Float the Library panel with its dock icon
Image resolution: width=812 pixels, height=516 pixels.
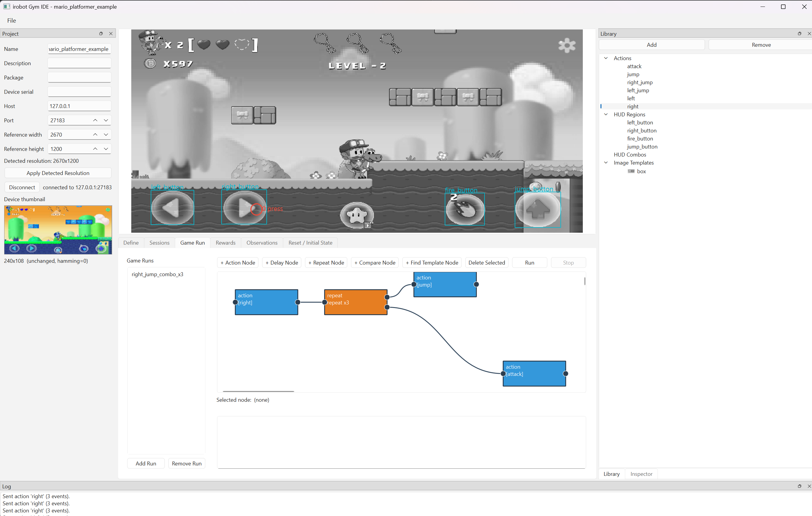click(x=799, y=33)
